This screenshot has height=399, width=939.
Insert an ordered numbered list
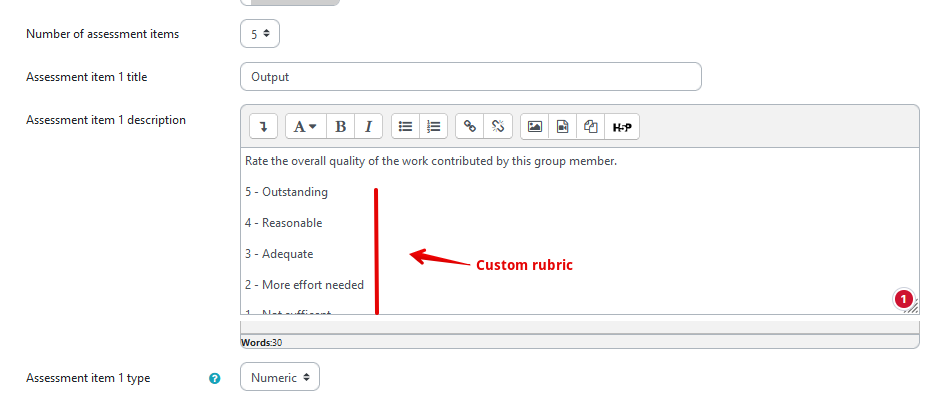click(x=434, y=126)
